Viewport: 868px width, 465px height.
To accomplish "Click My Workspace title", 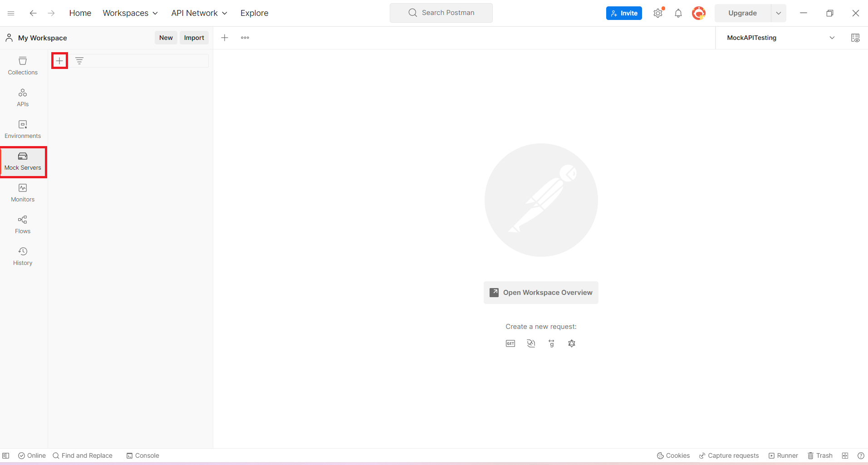I will tap(42, 38).
